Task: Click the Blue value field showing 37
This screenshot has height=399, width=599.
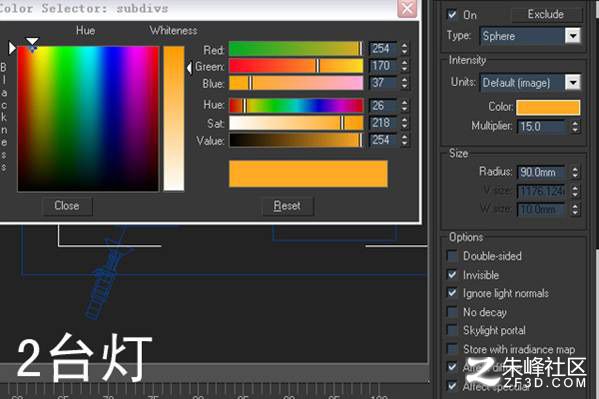Action: click(384, 83)
